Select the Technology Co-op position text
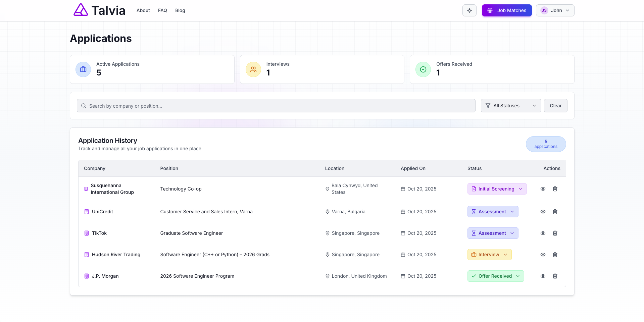 [181, 189]
